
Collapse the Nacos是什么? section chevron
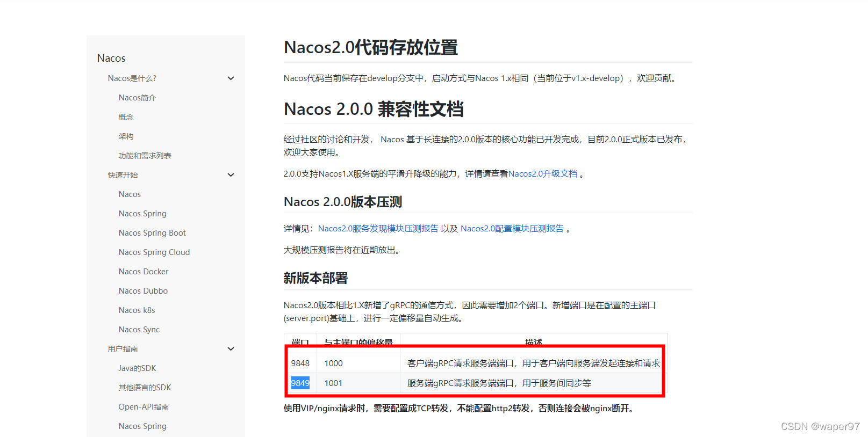pos(231,78)
